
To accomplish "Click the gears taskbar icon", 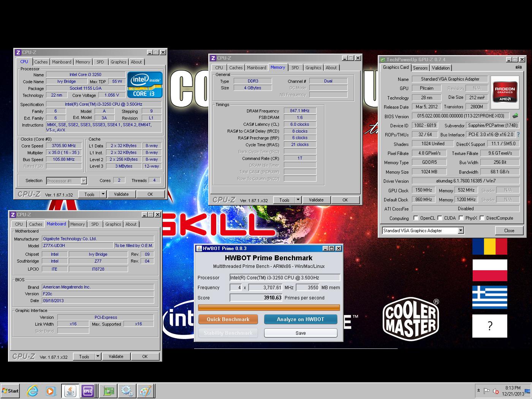I will (x=127, y=391).
